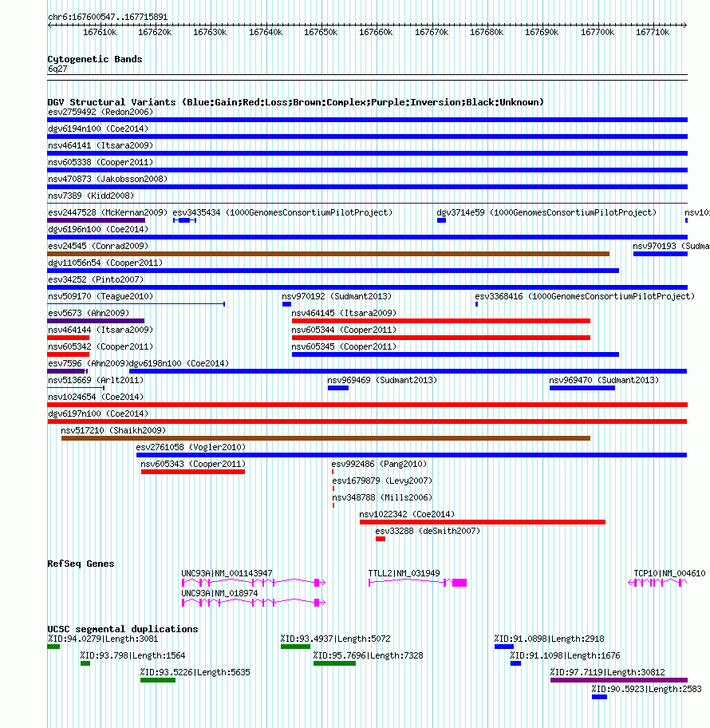
Task: Open the UNC93A|NM_018974 gene label
Action: [x=219, y=593]
